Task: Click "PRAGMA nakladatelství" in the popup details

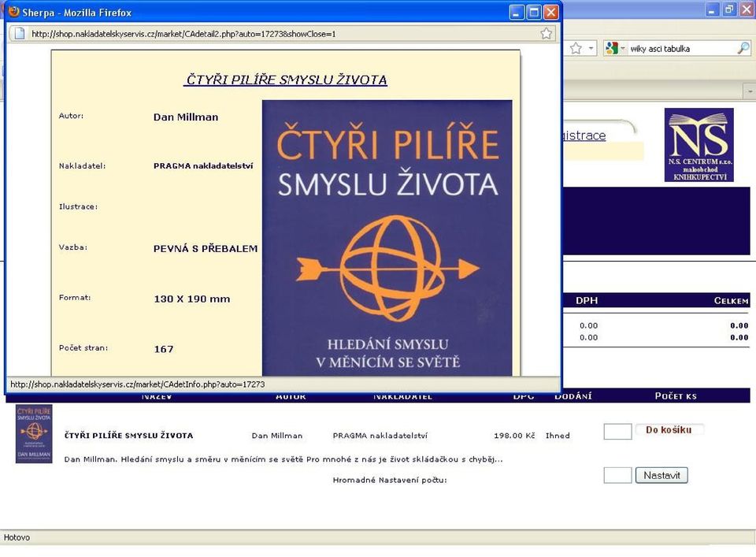Action: 203,166
